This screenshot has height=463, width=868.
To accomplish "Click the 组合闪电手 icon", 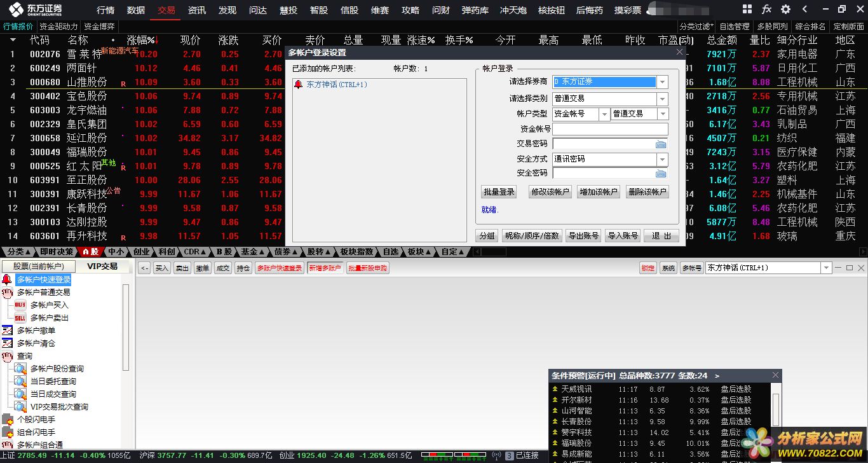I will (7, 432).
